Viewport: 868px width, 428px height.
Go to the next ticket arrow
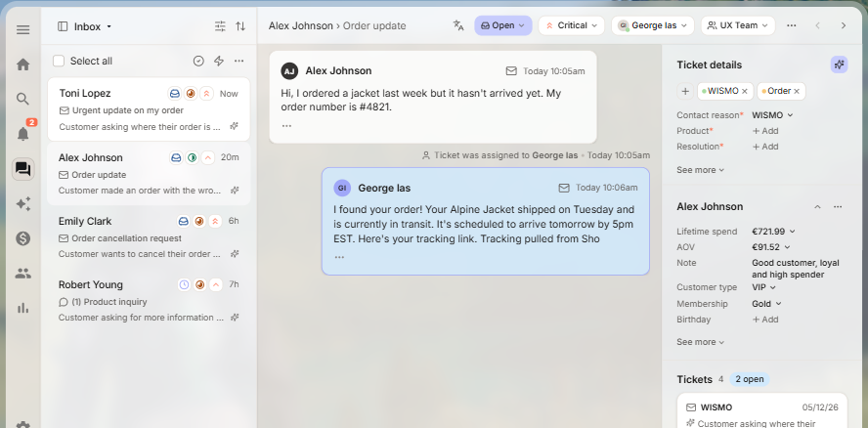[844, 25]
